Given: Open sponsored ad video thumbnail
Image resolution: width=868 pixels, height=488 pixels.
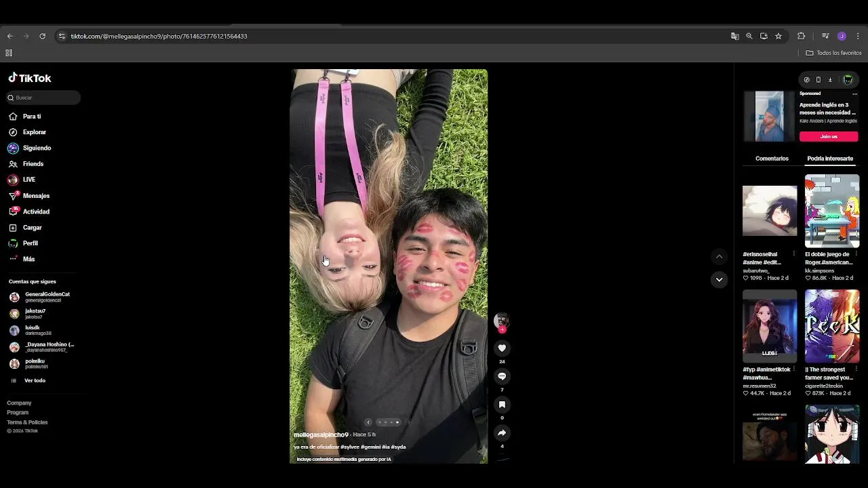Looking at the screenshot, I should (769, 117).
